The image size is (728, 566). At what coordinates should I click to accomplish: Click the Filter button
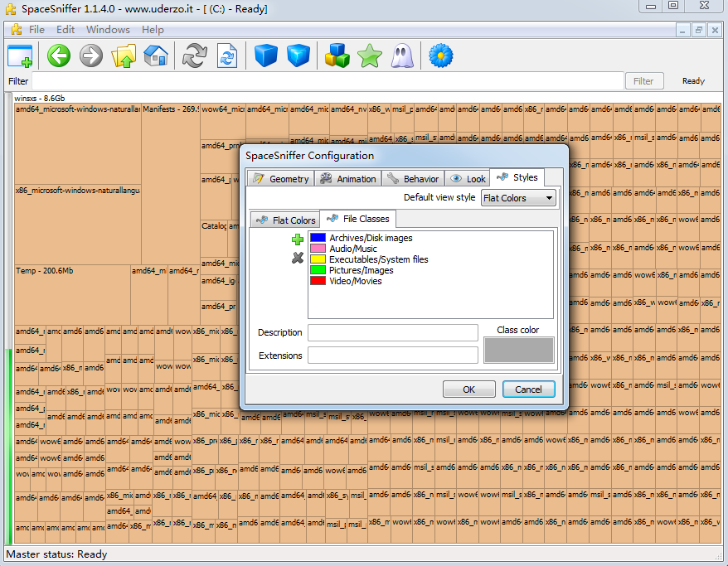point(644,80)
